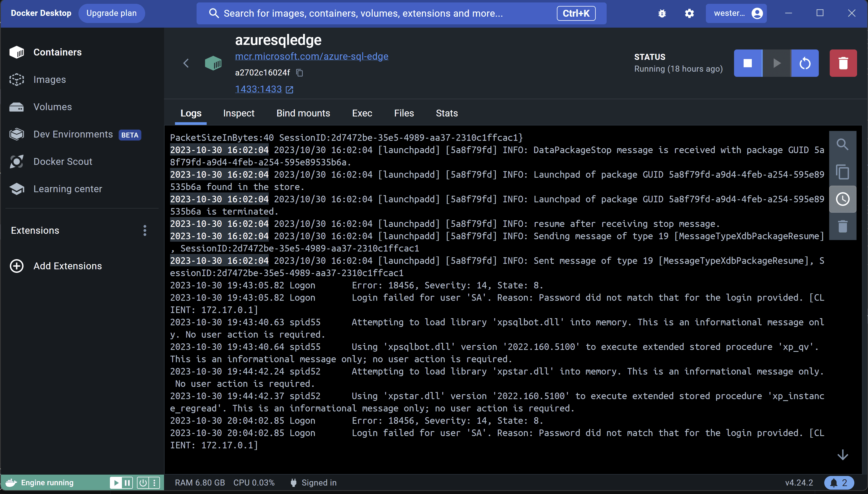
Task: Search within the container logs
Action: (843, 144)
